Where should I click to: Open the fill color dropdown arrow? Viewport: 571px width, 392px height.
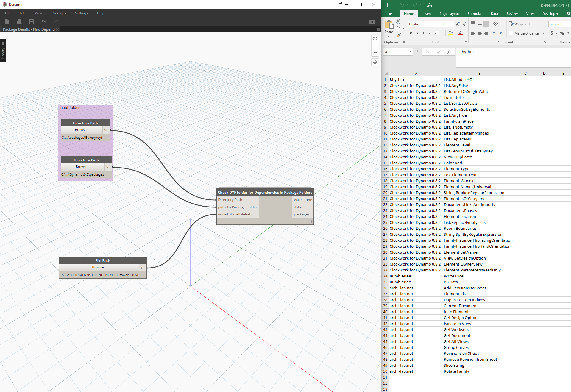pyautogui.click(x=455, y=33)
